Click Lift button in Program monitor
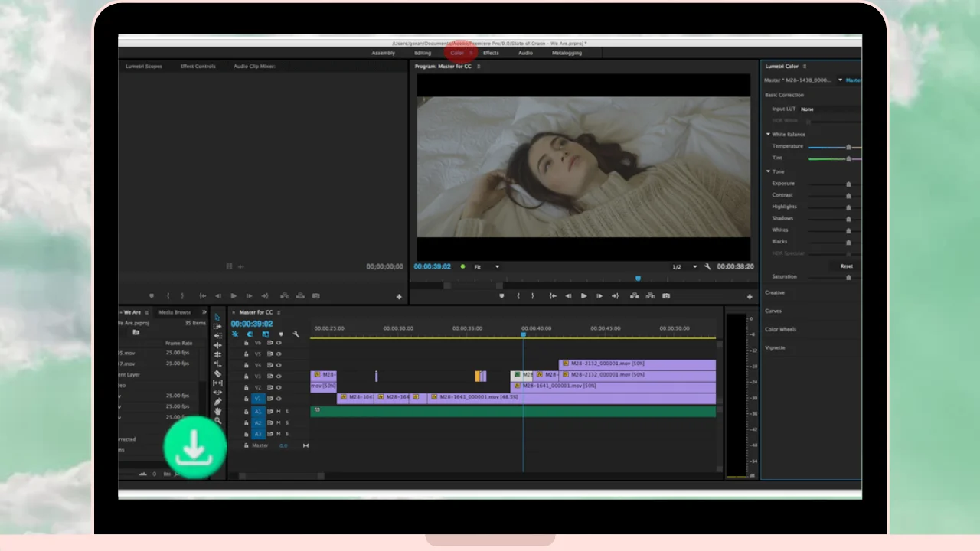The width and height of the screenshot is (980, 551). tap(634, 296)
